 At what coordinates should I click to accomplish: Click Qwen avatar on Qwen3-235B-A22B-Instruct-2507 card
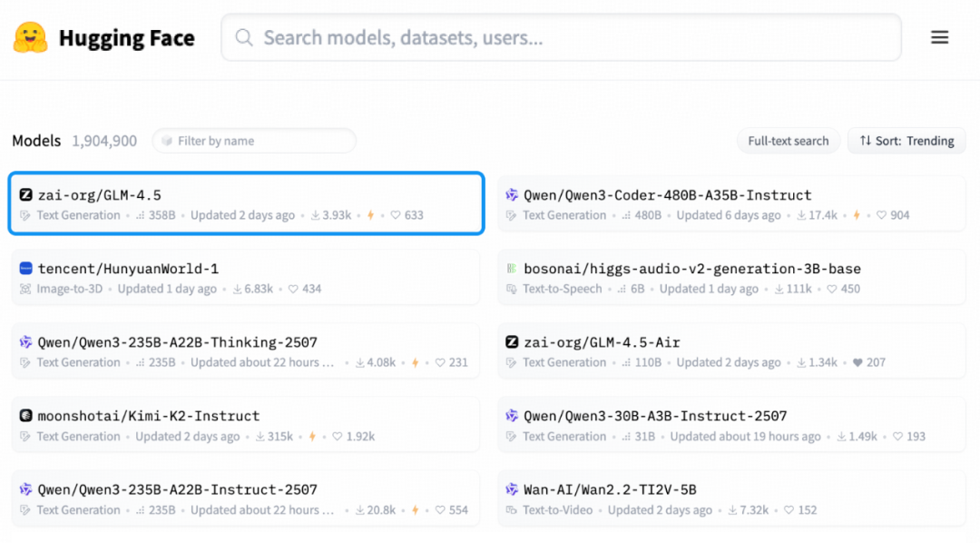[x=25, y=489]
